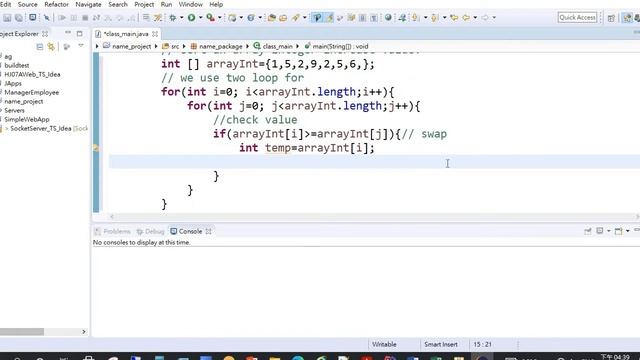Click the Open Web Browser globe icon
Screen dimensions: 640x360
click(388, 18)
